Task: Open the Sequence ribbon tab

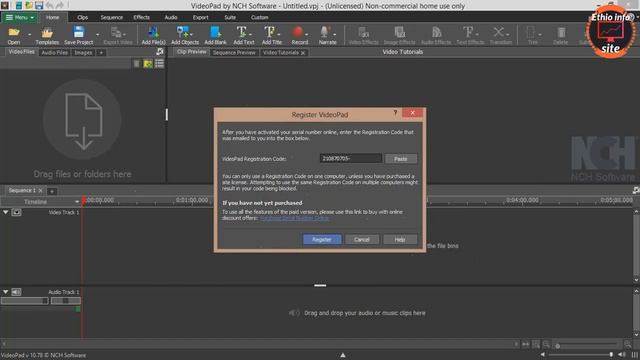Action: coord(111,18)
